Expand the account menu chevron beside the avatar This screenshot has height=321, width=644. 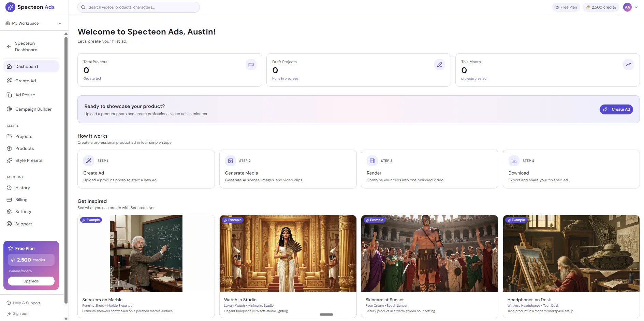click(x=636, y=7)
